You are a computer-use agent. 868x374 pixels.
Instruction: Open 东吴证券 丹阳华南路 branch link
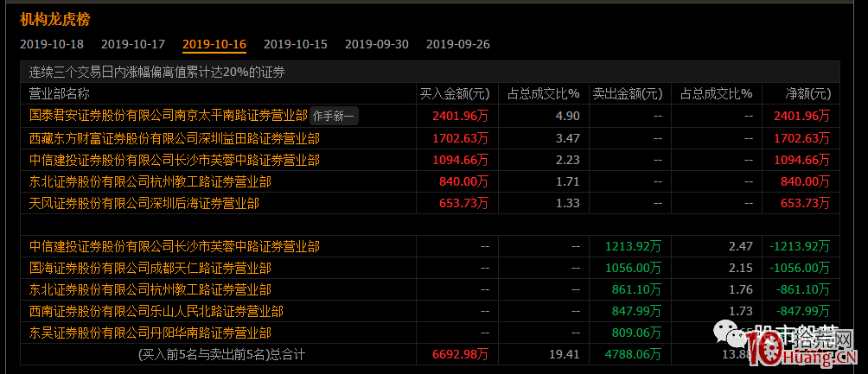coord(150,333)
